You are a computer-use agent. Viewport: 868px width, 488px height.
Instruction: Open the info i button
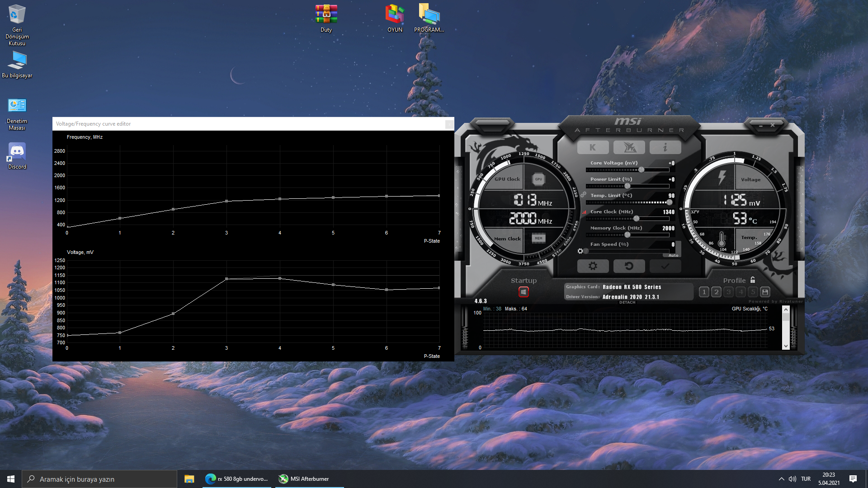tap(665, 147)
